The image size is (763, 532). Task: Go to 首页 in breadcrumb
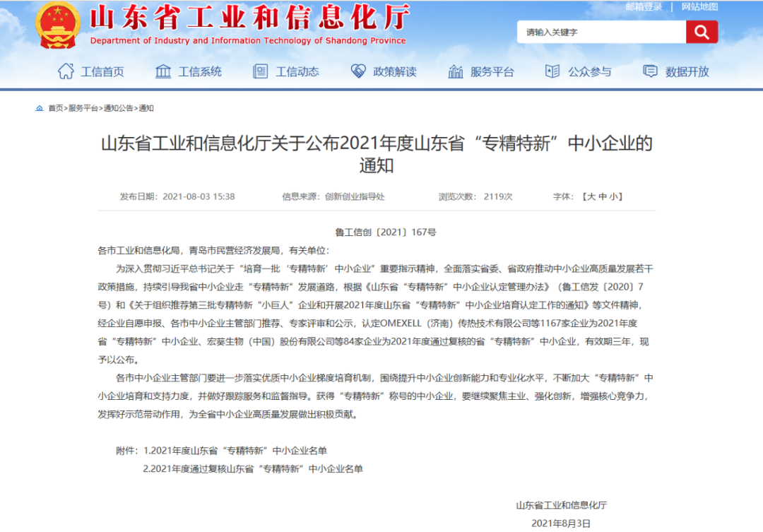pyautogui.click(x=56, y=108)
